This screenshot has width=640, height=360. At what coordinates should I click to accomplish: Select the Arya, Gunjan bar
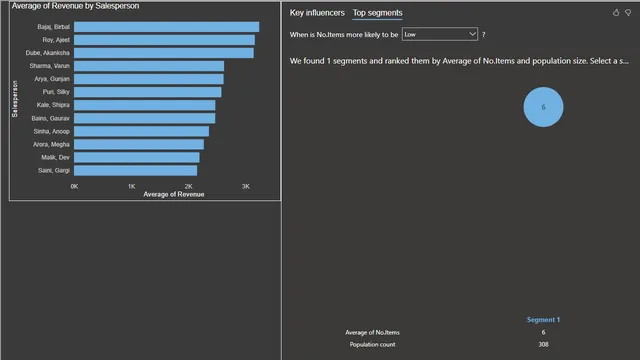click(149, 79)
